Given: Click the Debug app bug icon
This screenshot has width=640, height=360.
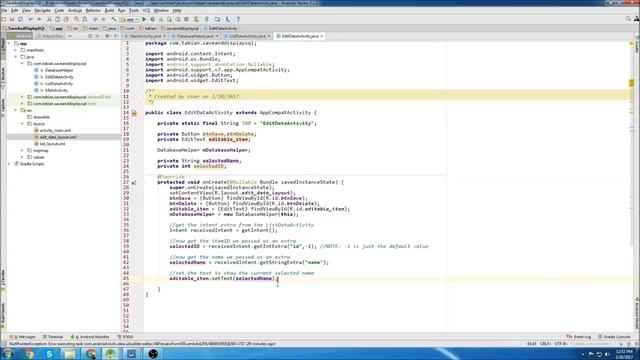Looking at the screenshot, I should coord(153,19).
